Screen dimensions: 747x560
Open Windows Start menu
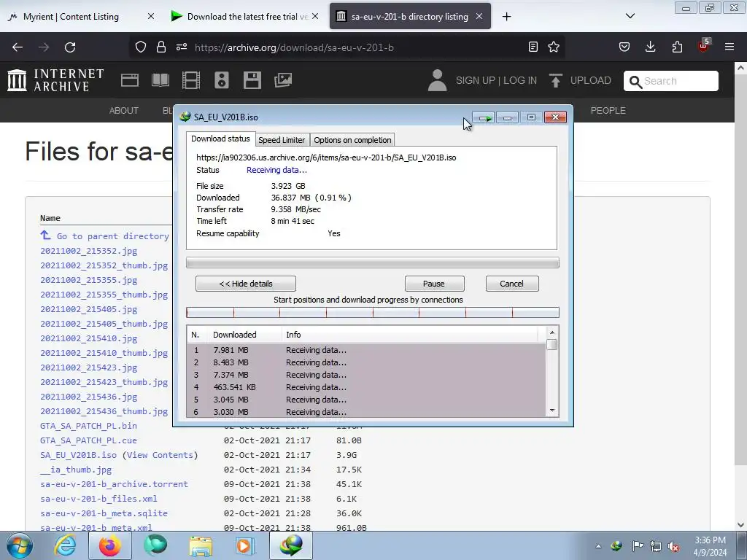pos(19,545)
